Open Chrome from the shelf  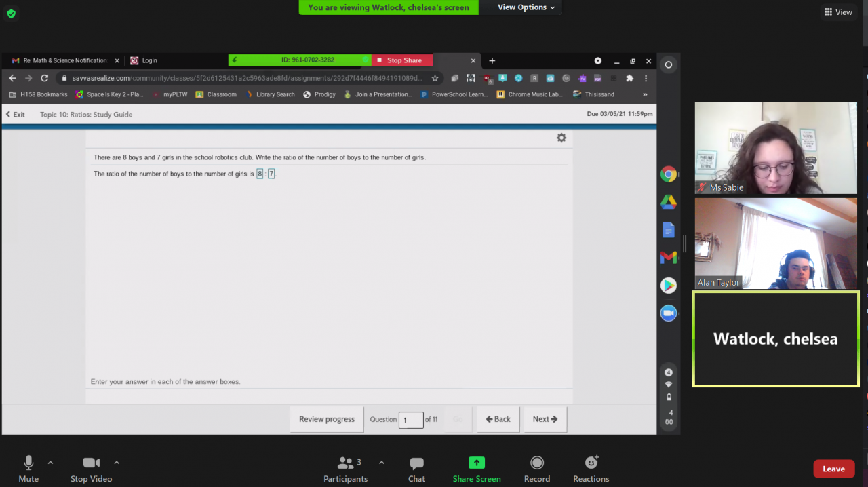pos(669,174)
